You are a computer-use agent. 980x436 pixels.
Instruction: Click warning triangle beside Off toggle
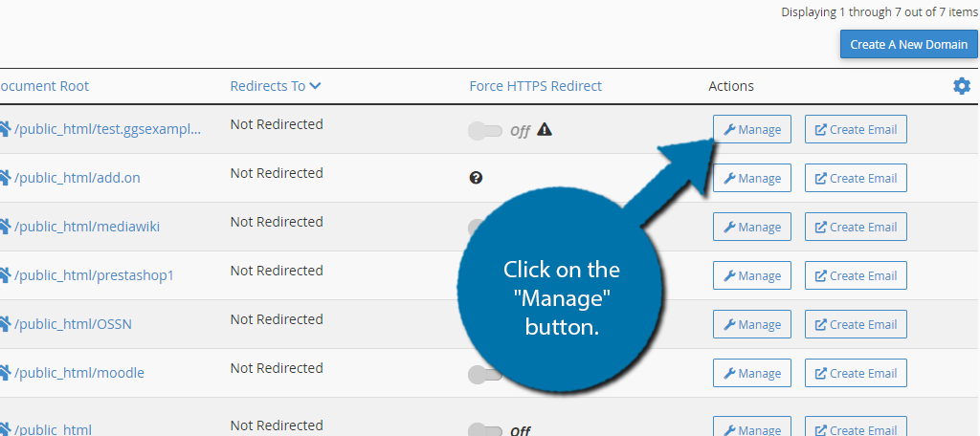click(x=545, y=129)
